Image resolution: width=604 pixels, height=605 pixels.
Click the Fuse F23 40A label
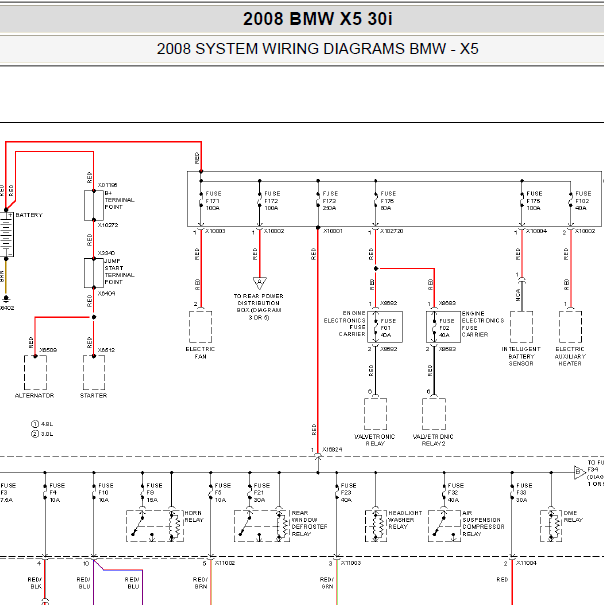tap(349, 493)
